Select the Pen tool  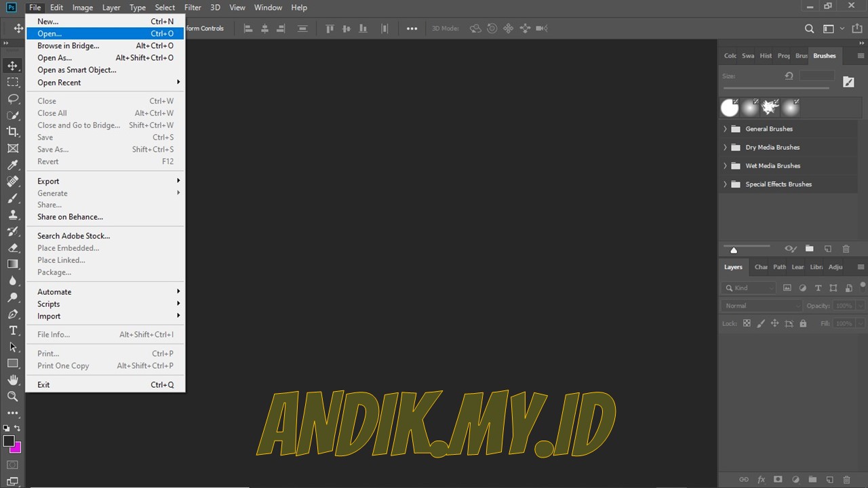coord(12,314)
